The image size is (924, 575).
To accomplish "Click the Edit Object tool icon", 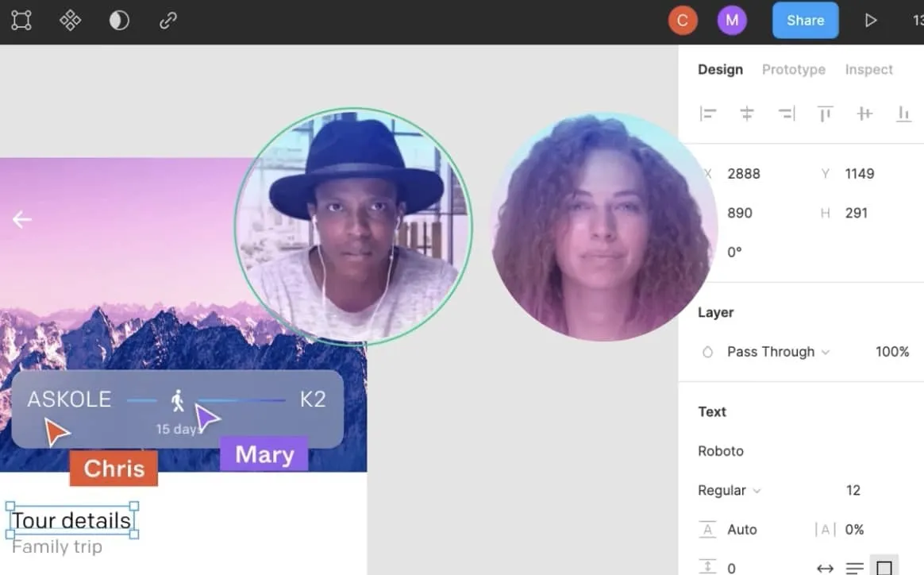I will pos(21,21).
